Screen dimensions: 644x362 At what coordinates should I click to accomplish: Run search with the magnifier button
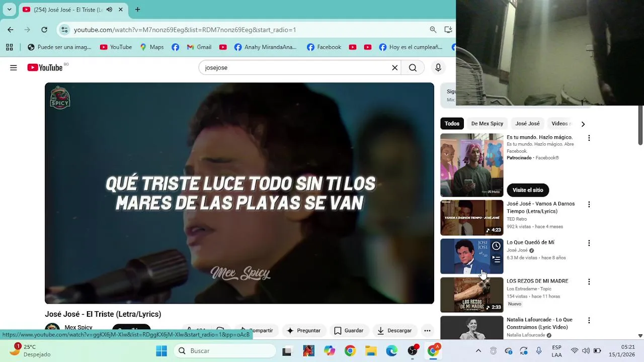413,68
